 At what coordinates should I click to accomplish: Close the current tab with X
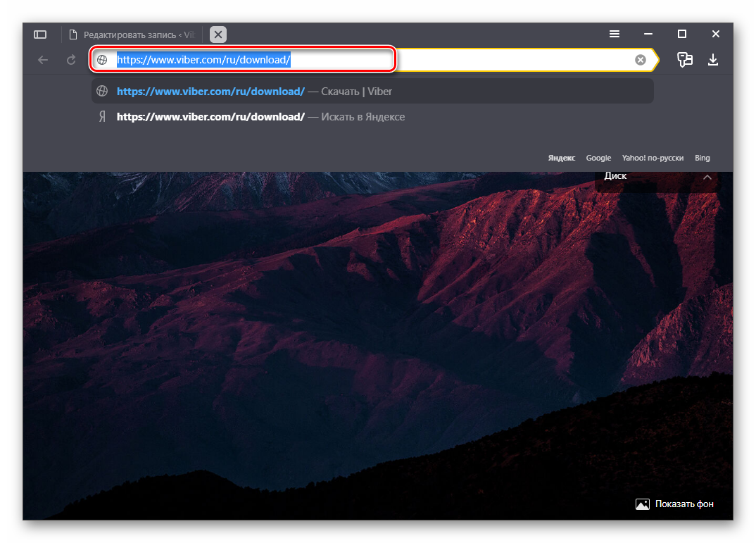218,35
